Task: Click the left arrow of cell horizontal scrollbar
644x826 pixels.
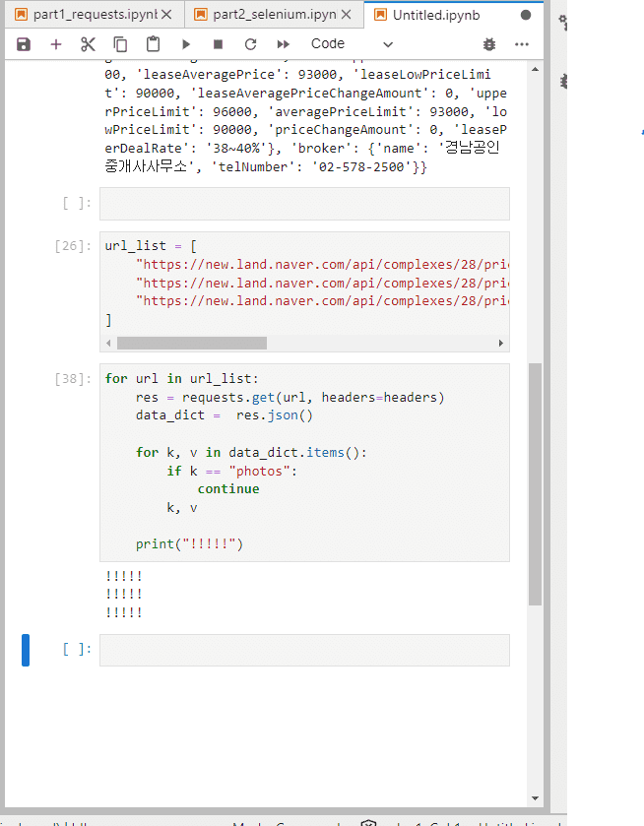Action: (x=108, y=343)
